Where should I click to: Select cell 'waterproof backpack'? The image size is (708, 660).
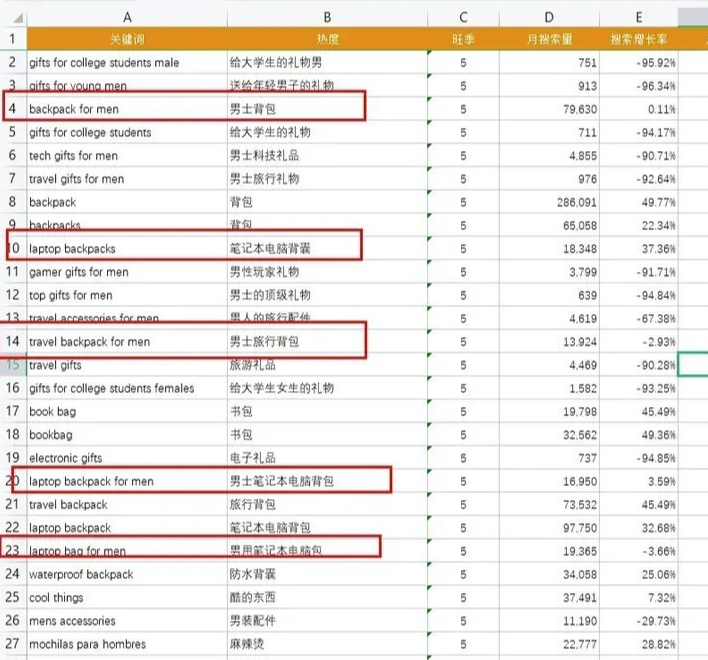(127, 574)
